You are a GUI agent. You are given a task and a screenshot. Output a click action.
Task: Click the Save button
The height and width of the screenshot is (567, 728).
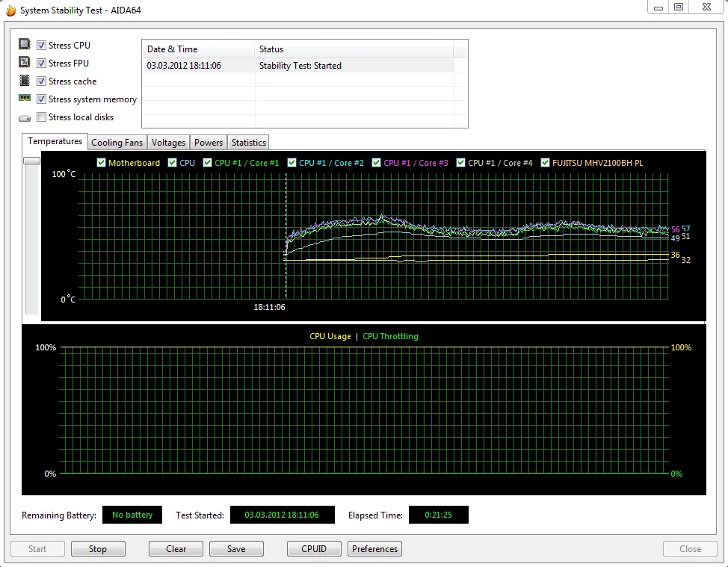point(236,549)
